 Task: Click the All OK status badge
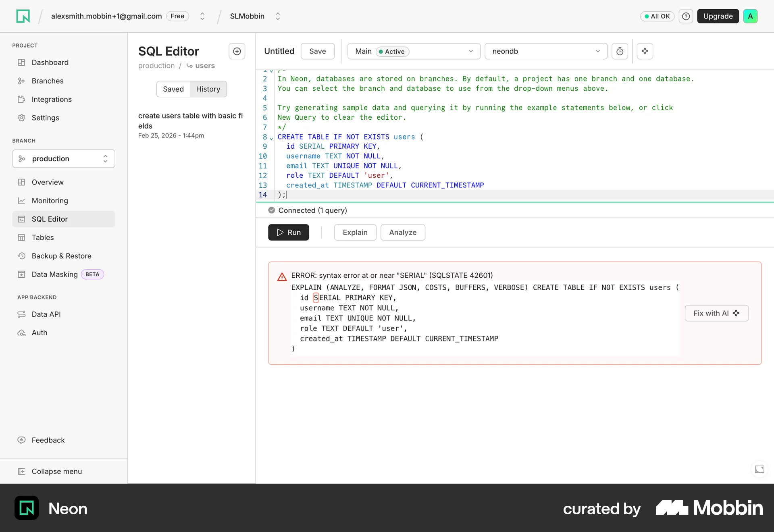coord(657,16)
